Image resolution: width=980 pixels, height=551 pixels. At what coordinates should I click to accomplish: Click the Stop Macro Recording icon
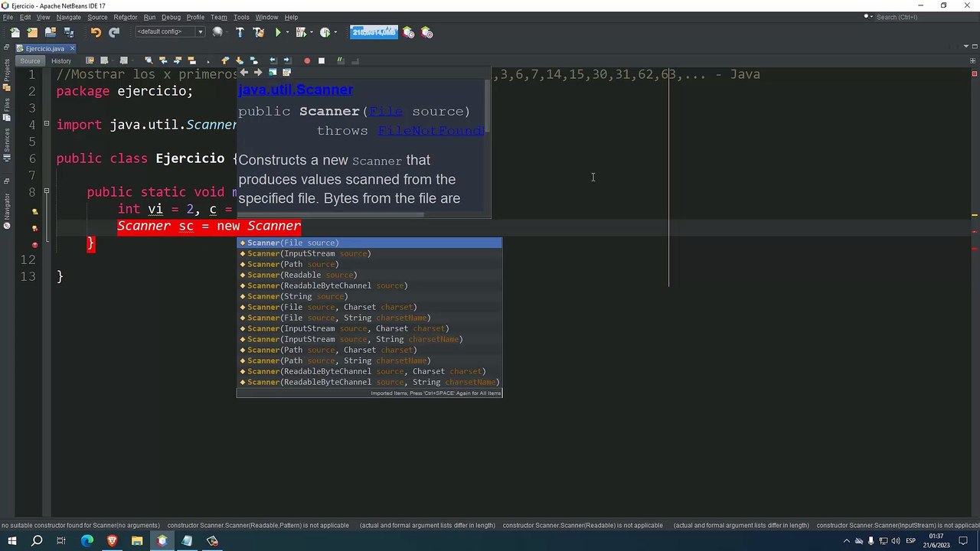tap(322, 60)
